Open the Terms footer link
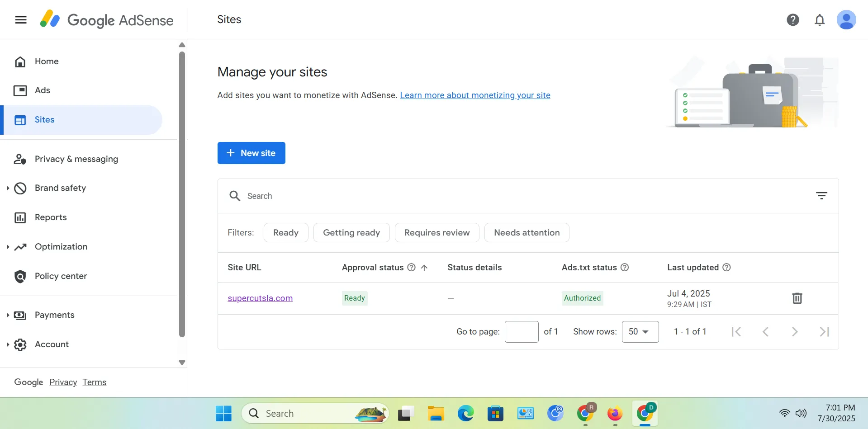 pos(94,382)
